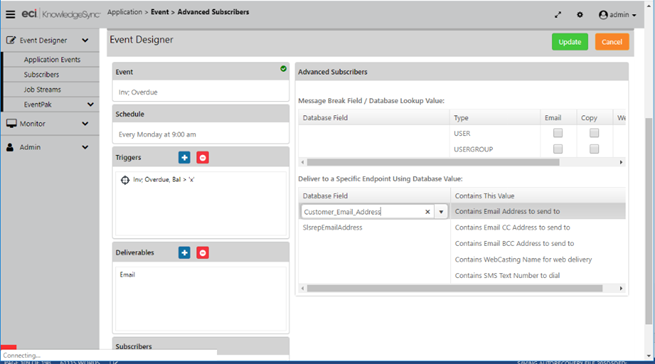Image resolution: width=655 pixels, height=364 pixels.
Task: Select 'Contains WebCasting Name for web delivery'
Action: tap(523, 260)
